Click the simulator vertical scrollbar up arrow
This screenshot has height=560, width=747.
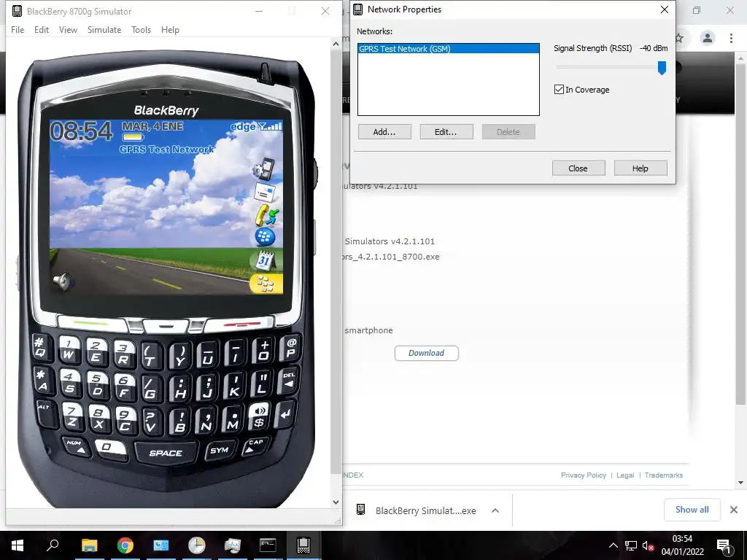pos(336,44)
